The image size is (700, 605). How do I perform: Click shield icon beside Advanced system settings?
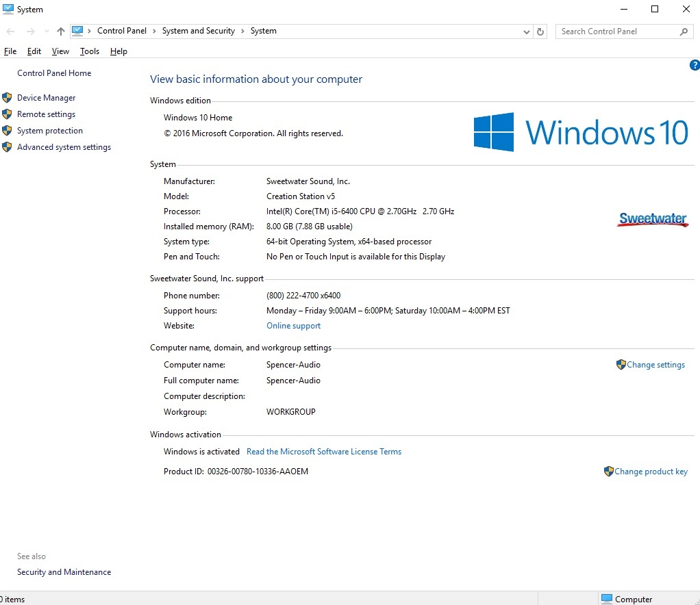tap(7, 147)
